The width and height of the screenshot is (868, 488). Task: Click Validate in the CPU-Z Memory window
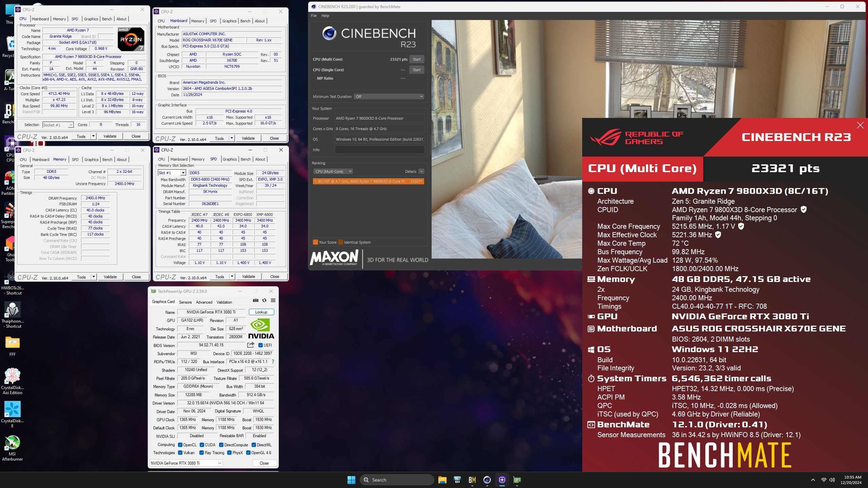pyautogui.click(x=110, y=277)
